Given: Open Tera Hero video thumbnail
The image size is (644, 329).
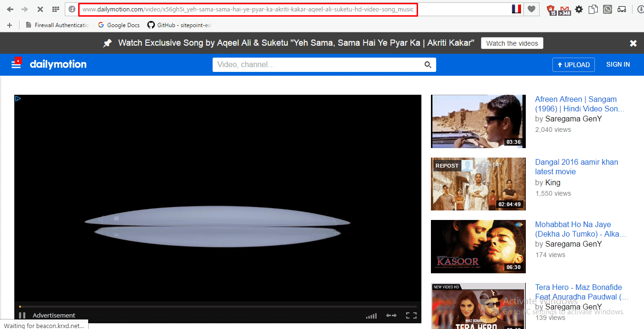Looking at the screenshot, I should pos(478,306).
